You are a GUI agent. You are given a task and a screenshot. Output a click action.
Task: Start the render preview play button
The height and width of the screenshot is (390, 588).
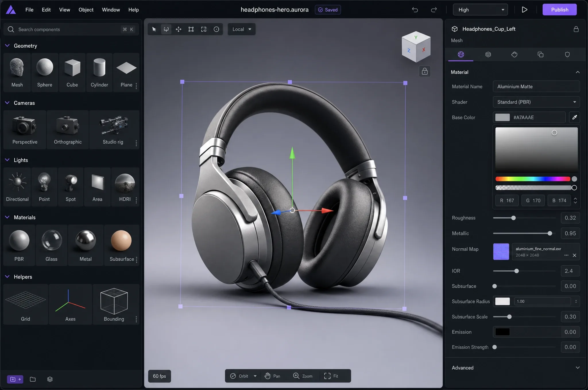(525, 10)
